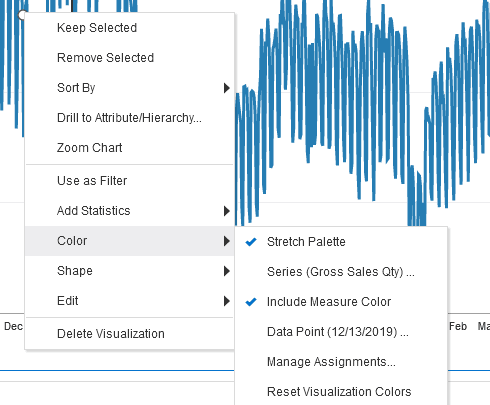Open Drill to Attribute/Hierarchy dialog
The width and height of the screenshot is (490, 405).
[x=130, y=118]
